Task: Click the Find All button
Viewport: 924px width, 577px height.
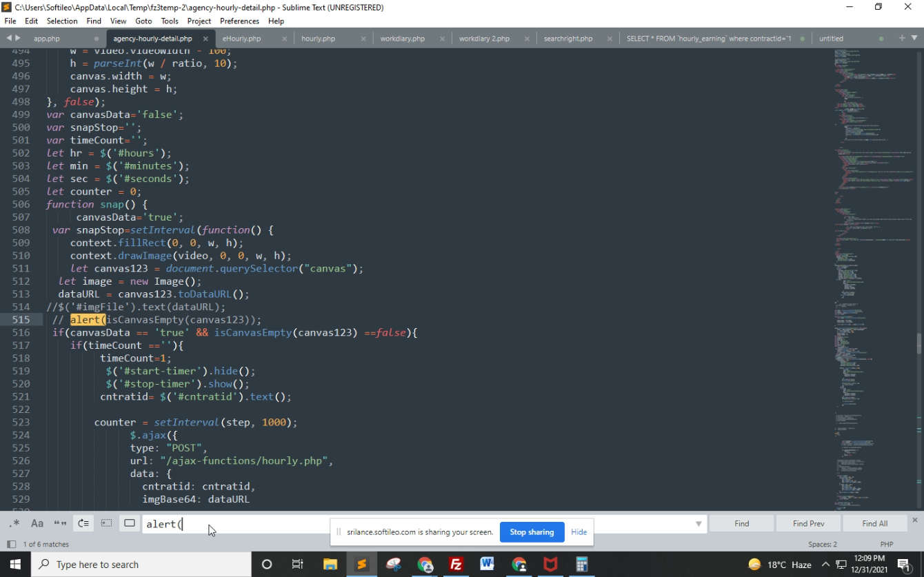Action: tap(874, 523)
